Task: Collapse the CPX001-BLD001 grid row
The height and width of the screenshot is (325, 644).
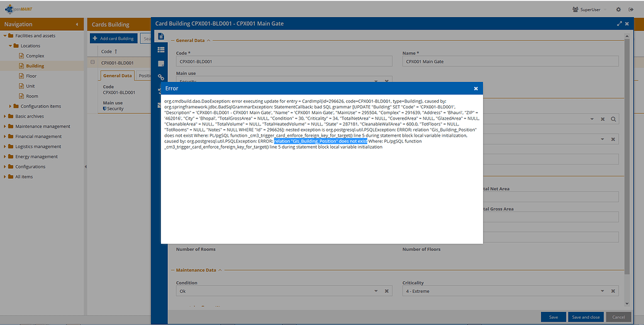Action: pos(92,62)
